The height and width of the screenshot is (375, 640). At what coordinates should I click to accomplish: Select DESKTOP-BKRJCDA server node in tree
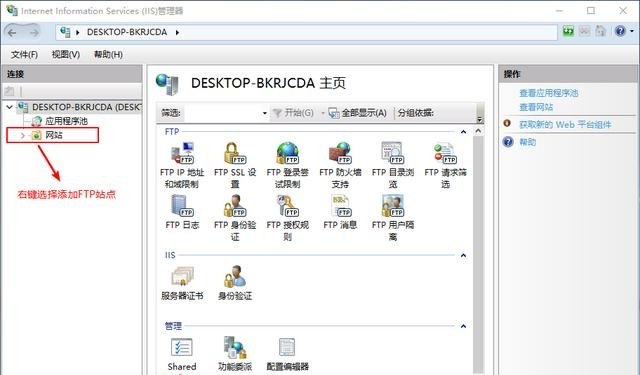87,107
